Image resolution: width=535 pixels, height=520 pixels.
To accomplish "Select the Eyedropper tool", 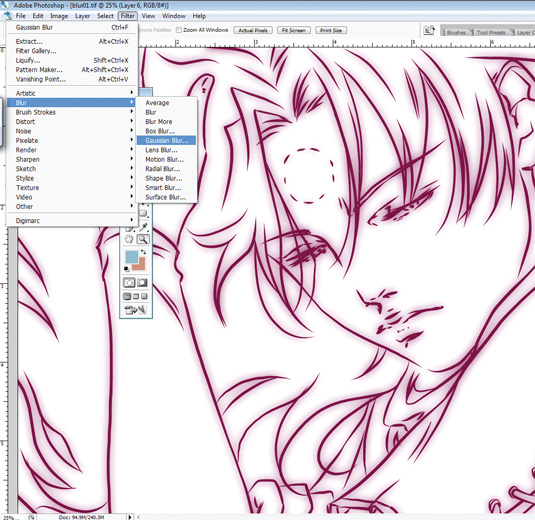I will tap(144, 227).
